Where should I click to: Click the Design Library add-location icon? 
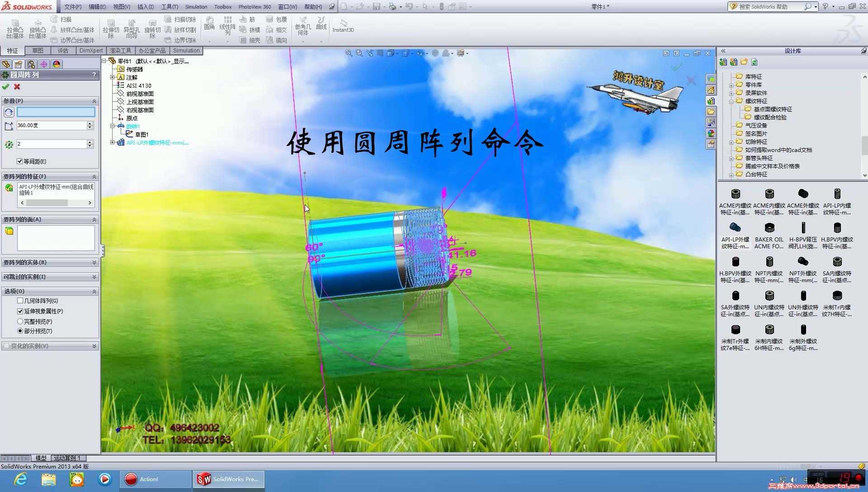[723, 62]
